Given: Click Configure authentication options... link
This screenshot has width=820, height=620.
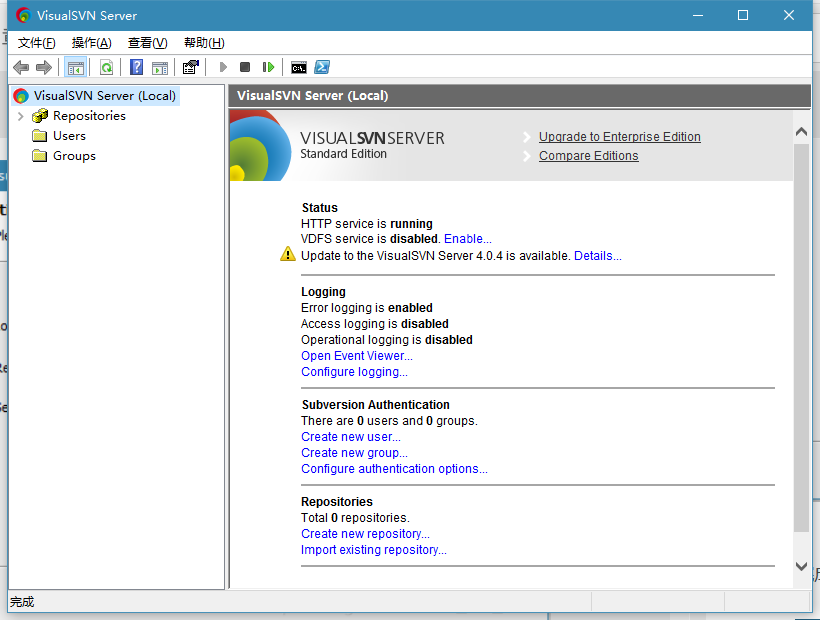Looking at the screenshot, I should [394, 469].
